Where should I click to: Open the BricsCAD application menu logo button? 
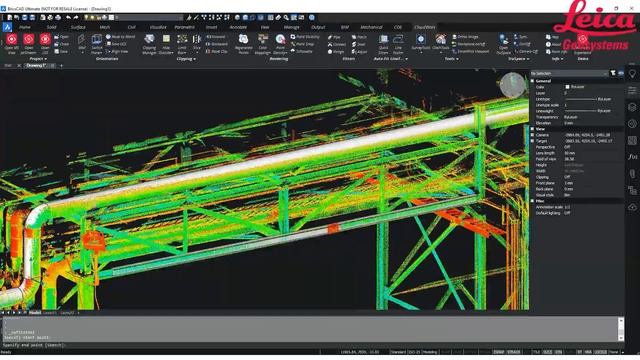point(7,27)
